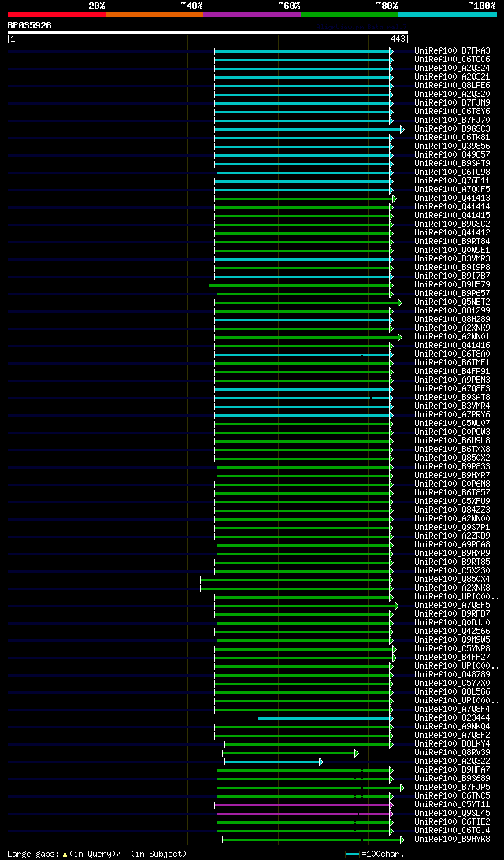
Task: Select label UniRef100_Q42566
Action: (453, 632)
